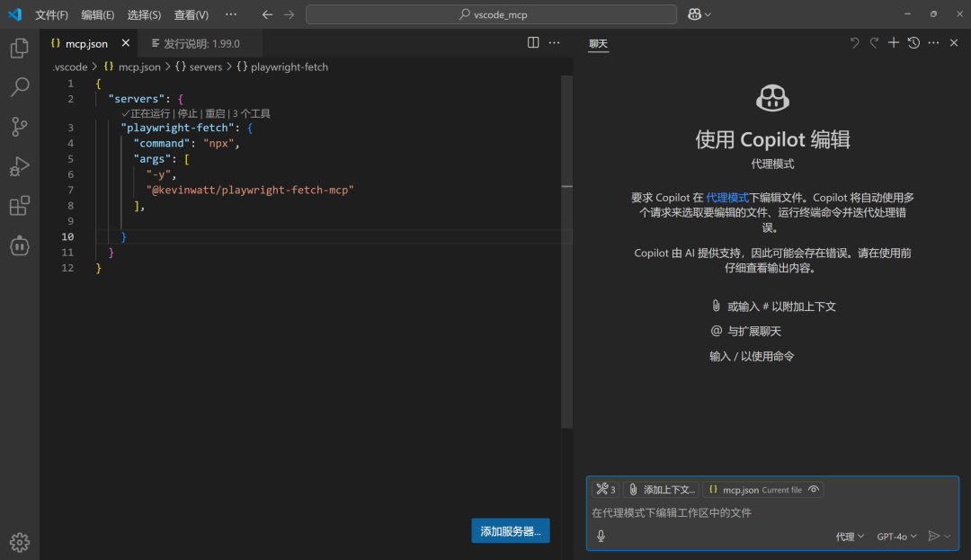Click line number 10 in gutter
Image resolution: width=971 pixels, height=560 pixels.
(67, 236)
